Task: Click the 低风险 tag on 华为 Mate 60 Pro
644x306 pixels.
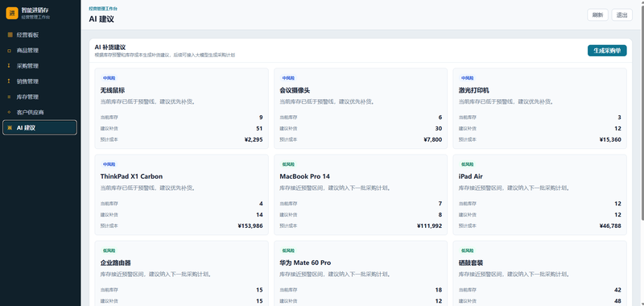Action: [288, 250]
